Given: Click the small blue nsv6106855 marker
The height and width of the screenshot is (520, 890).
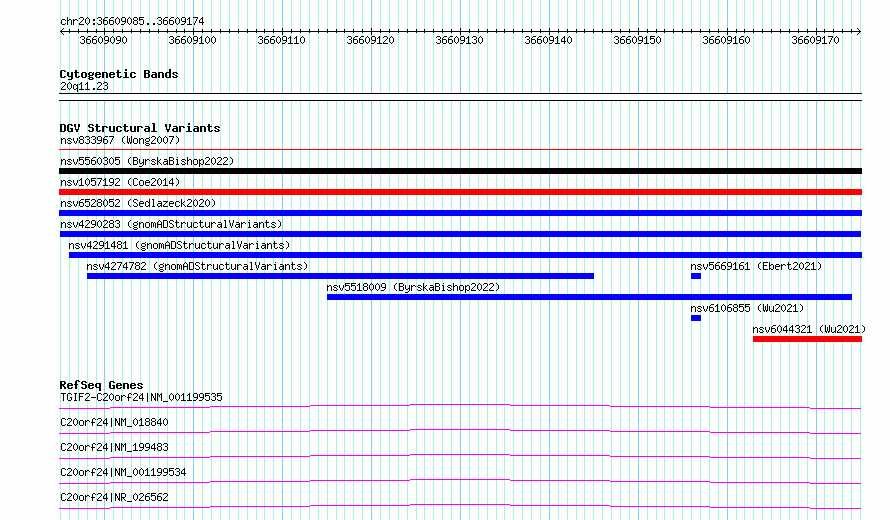Looking at the screenshot, I should (696, 318).
